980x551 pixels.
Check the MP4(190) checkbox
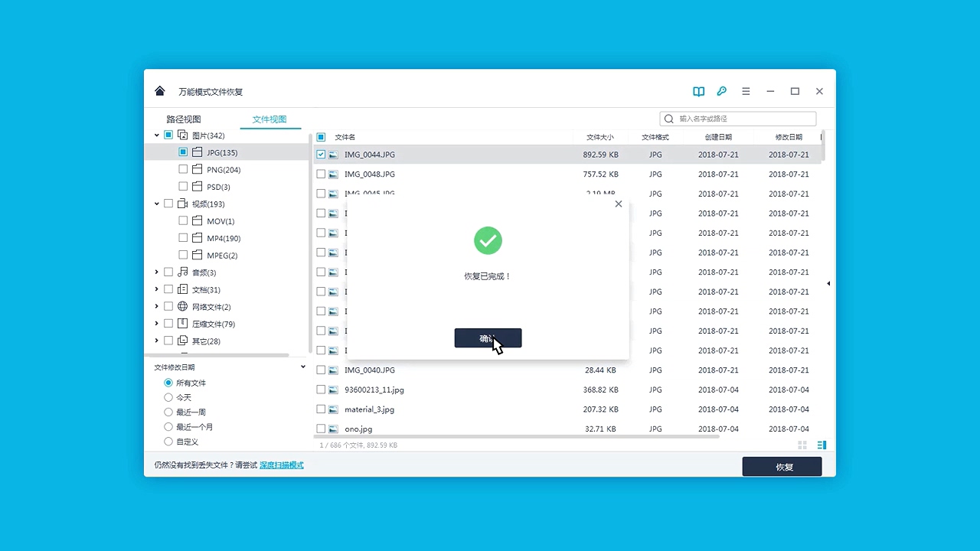coord(183,238)
